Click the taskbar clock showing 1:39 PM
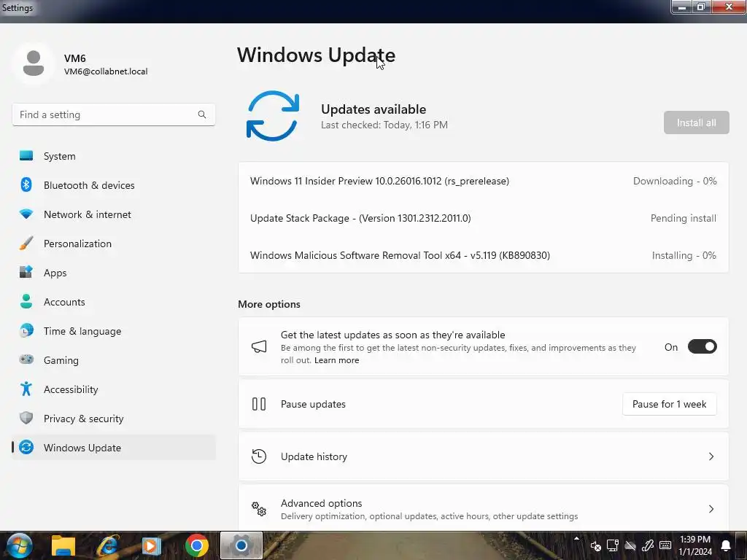The width and height of the screenshot is (747, 560). click(x=695, y=545)
